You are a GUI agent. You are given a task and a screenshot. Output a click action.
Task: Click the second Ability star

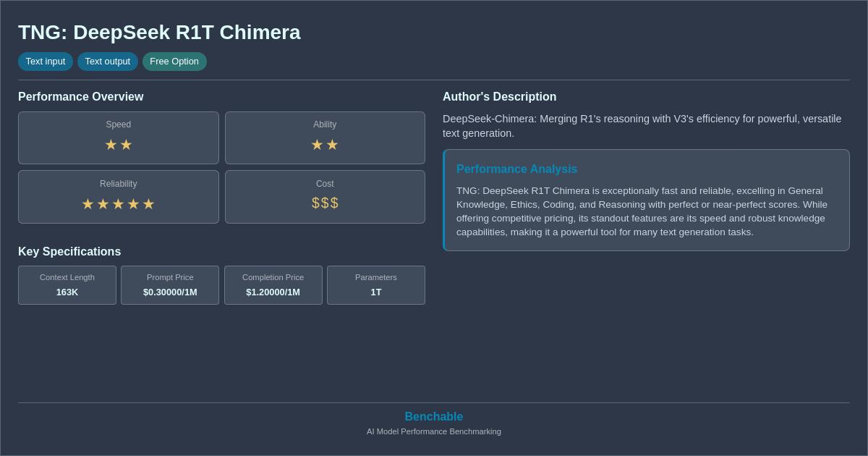[x=333, y=144]
